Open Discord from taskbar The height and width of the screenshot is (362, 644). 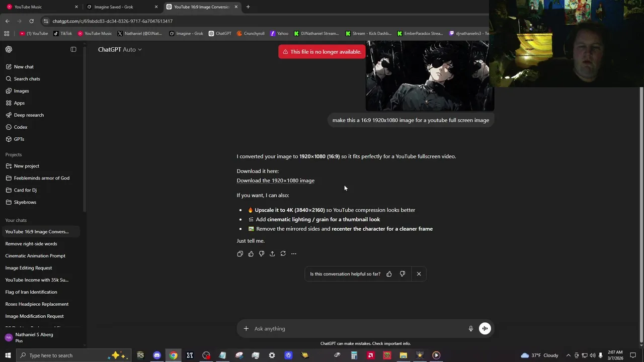pos(157,355)
